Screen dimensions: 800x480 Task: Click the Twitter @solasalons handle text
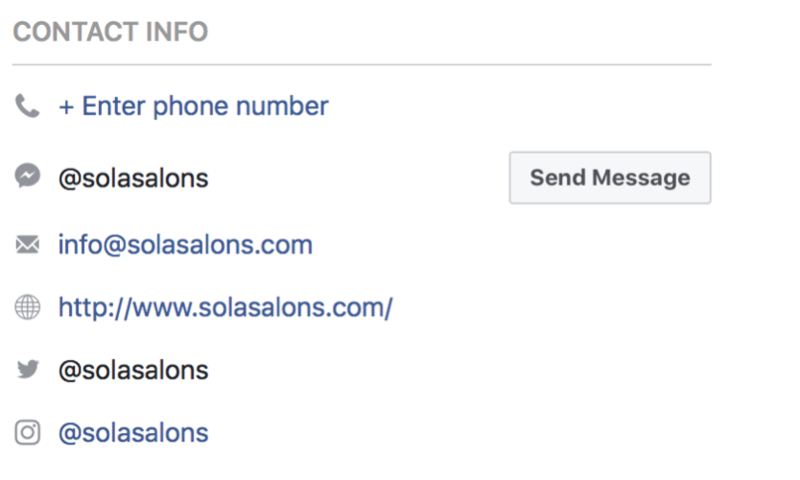click(x=133, y=370)
